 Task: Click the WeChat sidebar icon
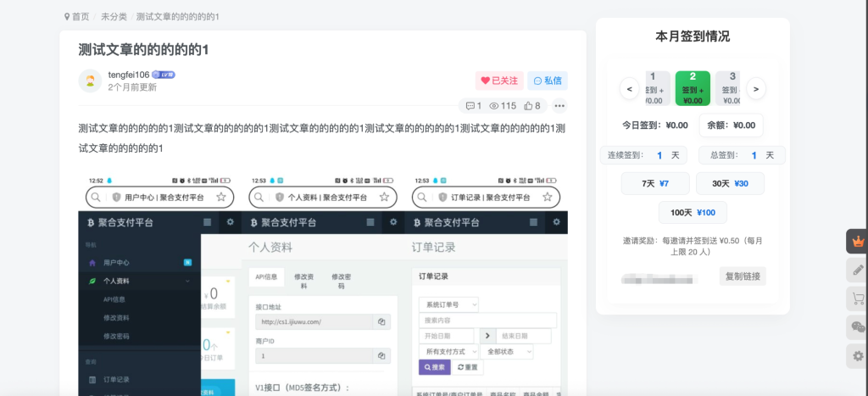pyautogui.click(x=858, y=327)
